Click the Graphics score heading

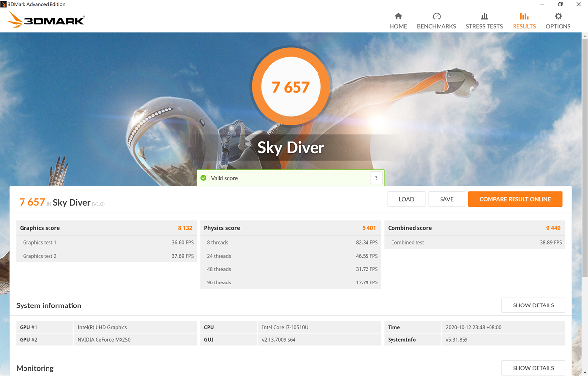coord(40,228)
